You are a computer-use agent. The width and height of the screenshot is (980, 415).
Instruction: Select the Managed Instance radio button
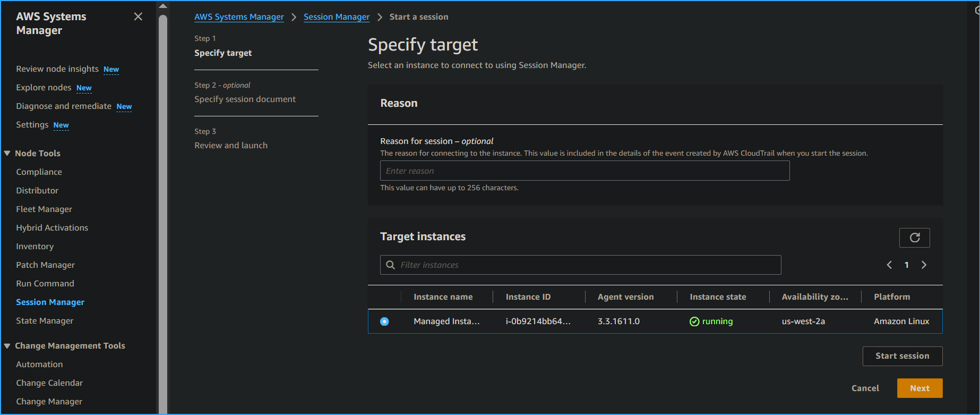(x=384, y=321)
